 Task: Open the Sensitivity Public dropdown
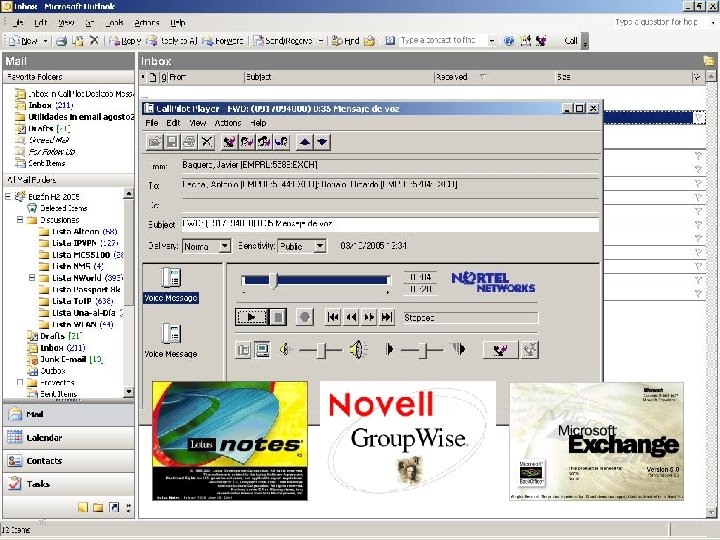tap(320, 246)
